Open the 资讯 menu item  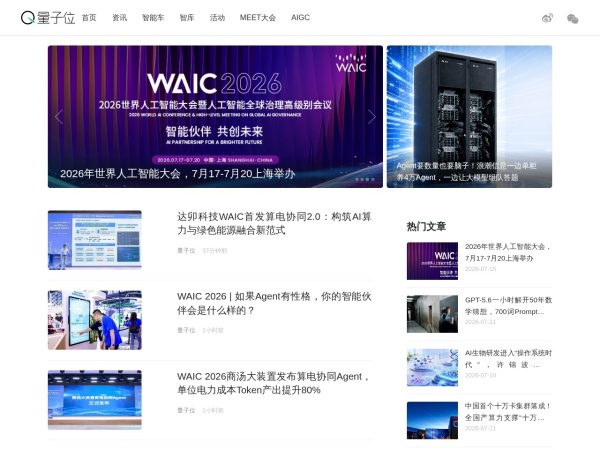coord(119,18)
